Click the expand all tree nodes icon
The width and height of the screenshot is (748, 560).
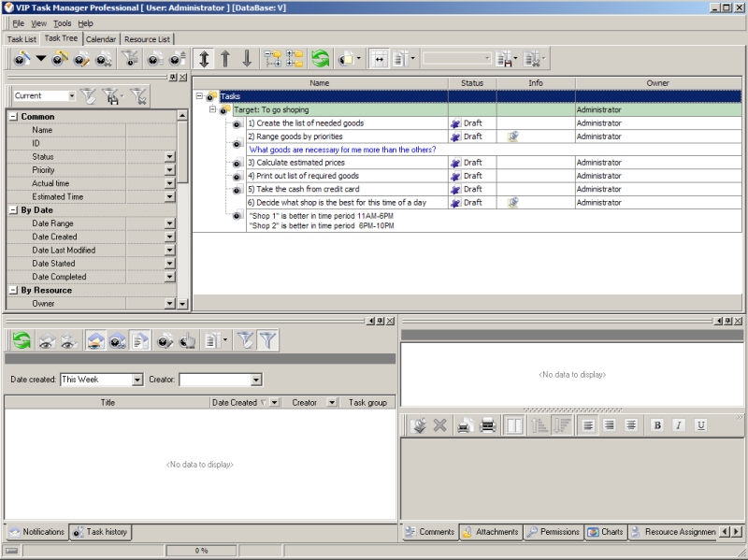click(x=273, y=59)
